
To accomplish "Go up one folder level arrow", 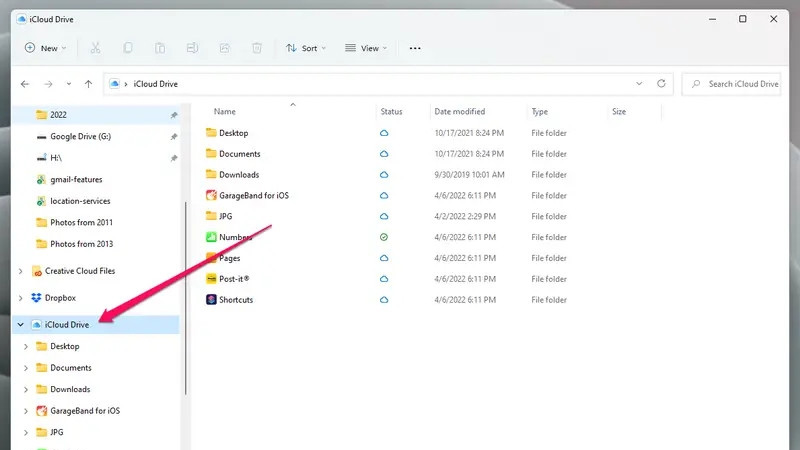I will coord(88,84).
